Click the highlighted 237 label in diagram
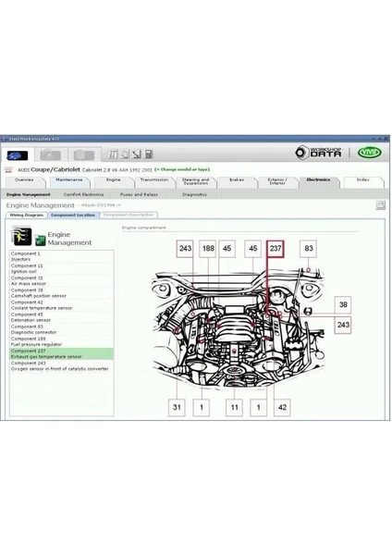The image size is (392, 555). pos(276,249)
